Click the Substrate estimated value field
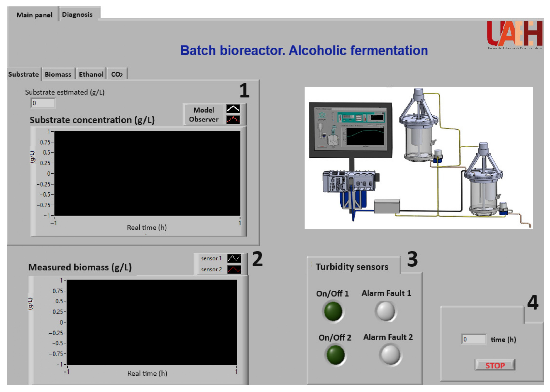550x392 pixels. 43,103
